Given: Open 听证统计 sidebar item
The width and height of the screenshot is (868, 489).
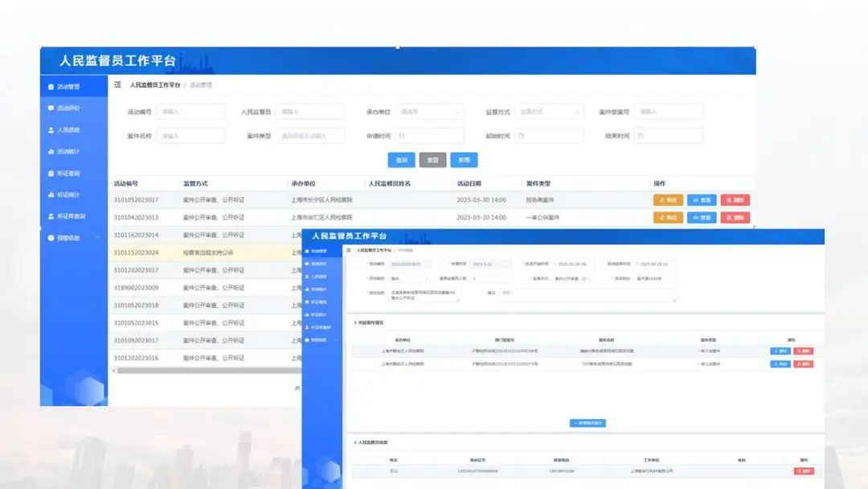Looking at the screenshot, I should click(68, 195).
